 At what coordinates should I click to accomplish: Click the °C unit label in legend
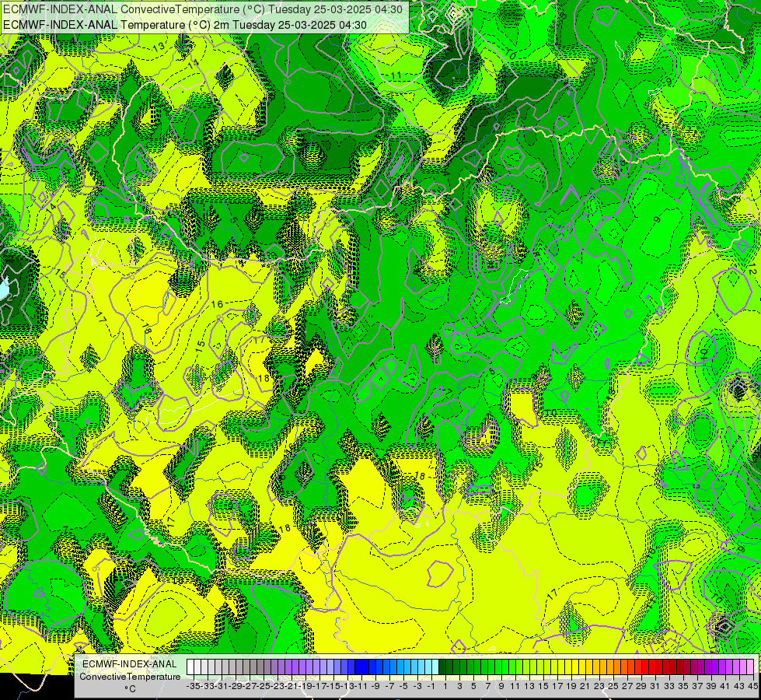(130, 689)
